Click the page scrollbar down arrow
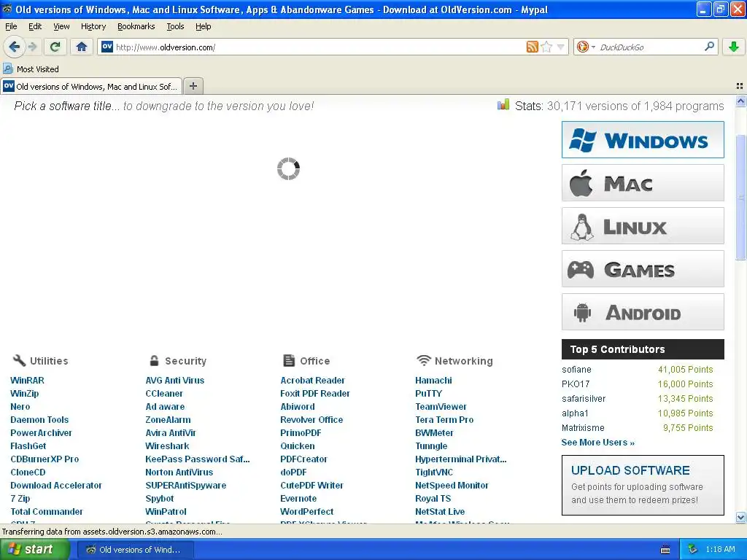This screenshot has height=560, width=747. click(x=741, y=517)
